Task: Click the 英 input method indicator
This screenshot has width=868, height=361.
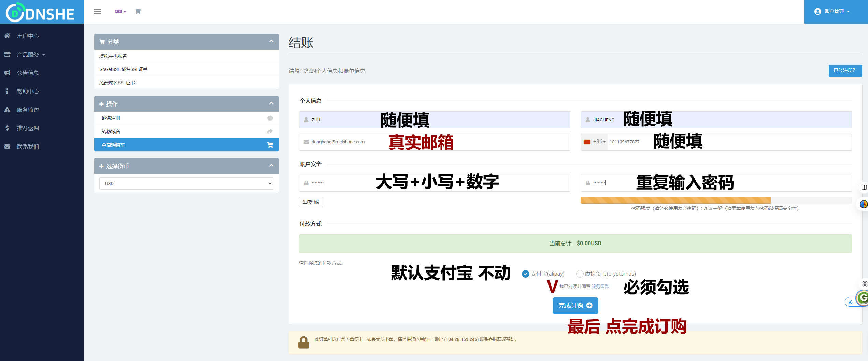Action: pyautogui.click(x=850, y=302)
